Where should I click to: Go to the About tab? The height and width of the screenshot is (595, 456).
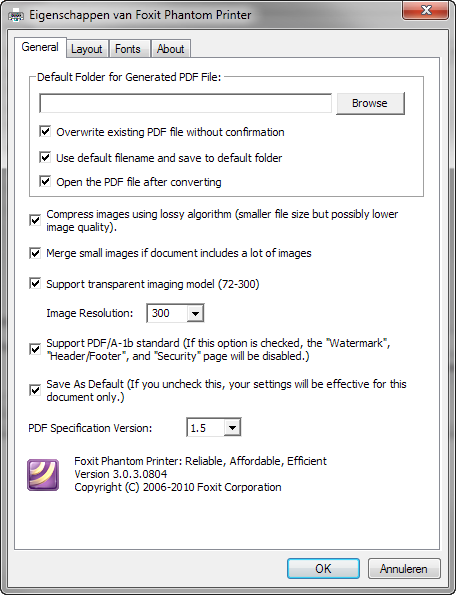click(171, 49)
